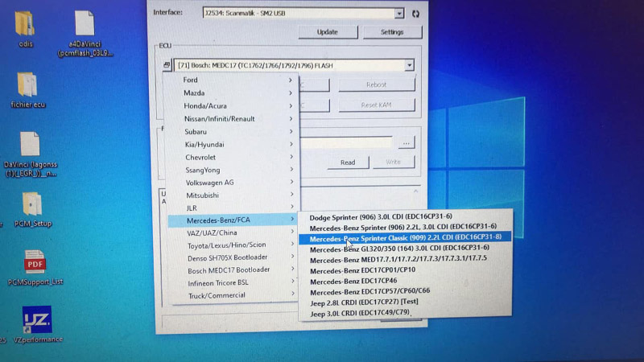The image size is (644, 362).
Task: Click the refresh interface icon
Action: pyautogui.click(x=415, y=14)
